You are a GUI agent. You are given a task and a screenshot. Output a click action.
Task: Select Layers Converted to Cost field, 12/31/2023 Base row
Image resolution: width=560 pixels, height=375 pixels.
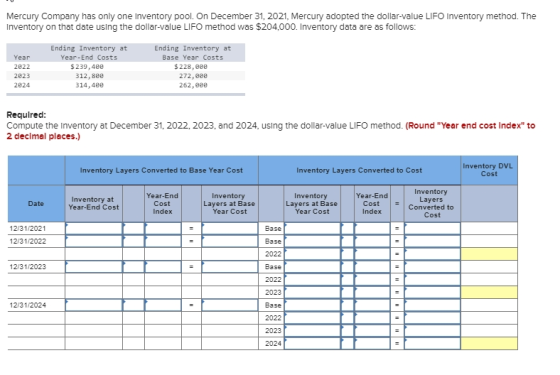click(x=432, y=267)
